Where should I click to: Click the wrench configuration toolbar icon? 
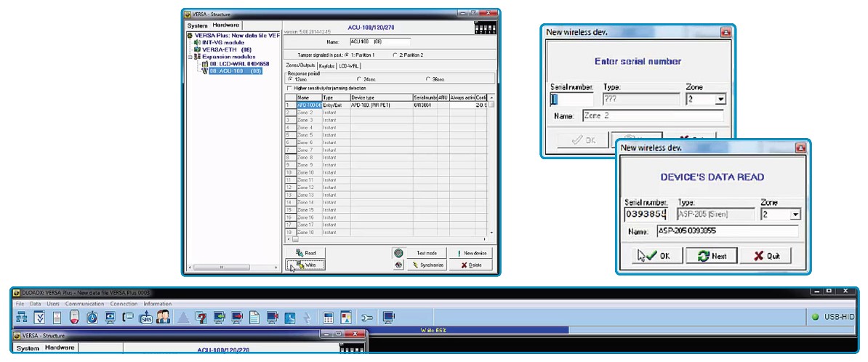tap(367, 317)
